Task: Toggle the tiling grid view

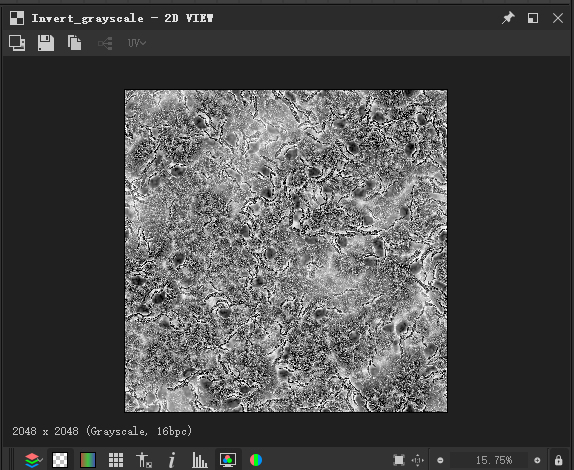Action: coord(116,460)
